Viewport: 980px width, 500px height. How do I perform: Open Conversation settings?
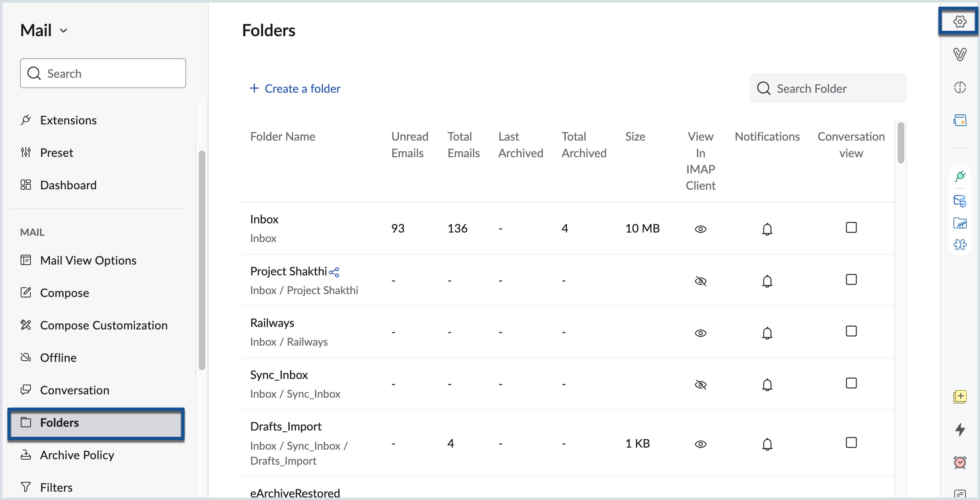click(65, 390)
